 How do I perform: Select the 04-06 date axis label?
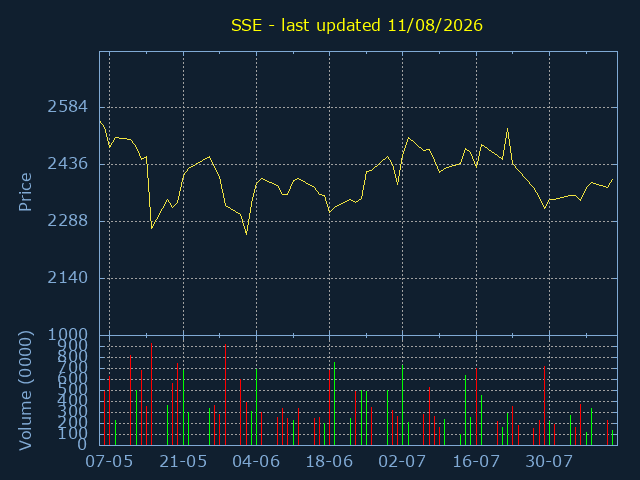[256, 462]
